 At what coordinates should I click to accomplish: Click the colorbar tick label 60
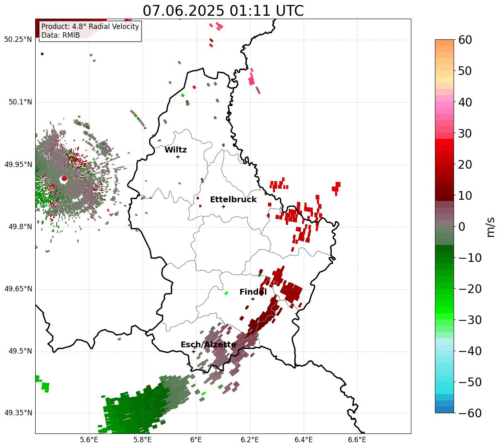click(464, 40)
